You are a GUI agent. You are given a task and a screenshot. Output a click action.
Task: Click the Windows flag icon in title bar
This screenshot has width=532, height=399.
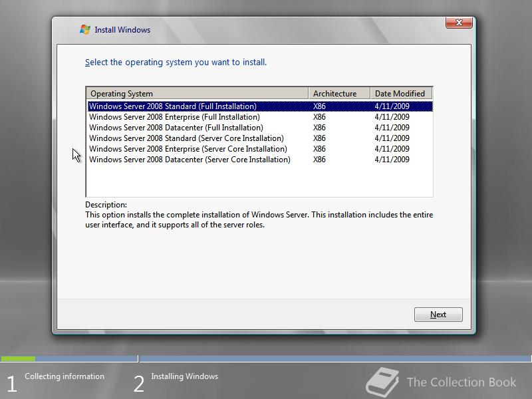[x=85, y=29]
